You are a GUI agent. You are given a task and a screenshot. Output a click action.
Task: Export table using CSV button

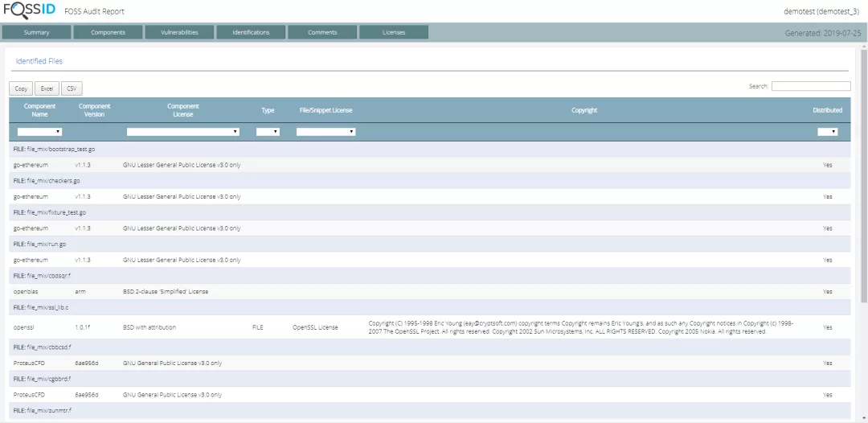(72, 88)
